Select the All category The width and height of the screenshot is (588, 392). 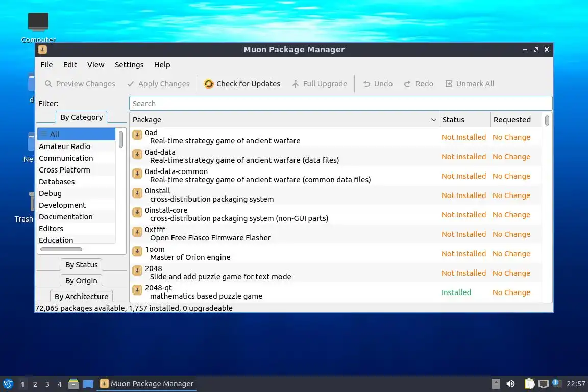[77, 134]
